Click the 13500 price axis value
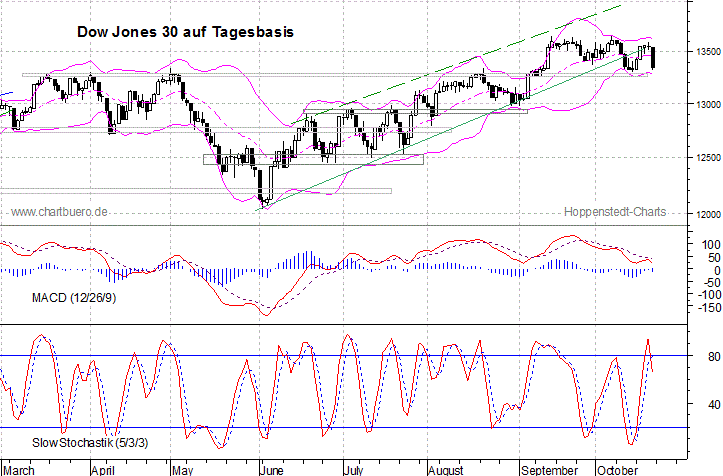The width and height of the screenshot is (723, 476). pyautogui.click(x=708, y=52)
